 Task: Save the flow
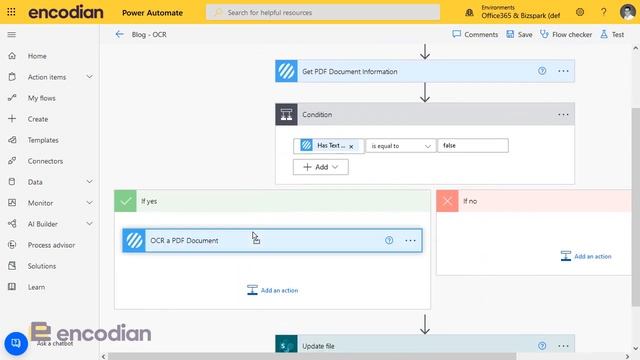(x=519, y=35)
